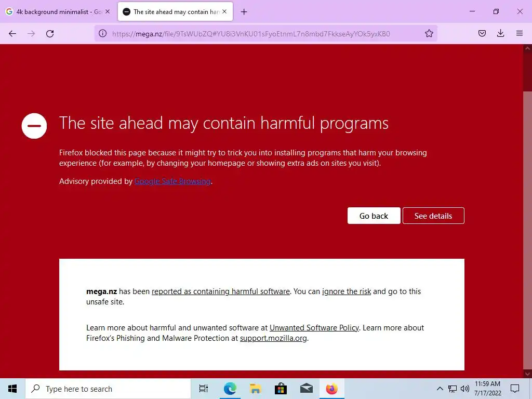Click the ignore the risk link
The width and height of the screenshot is (532, 399).
pos(347,291)
